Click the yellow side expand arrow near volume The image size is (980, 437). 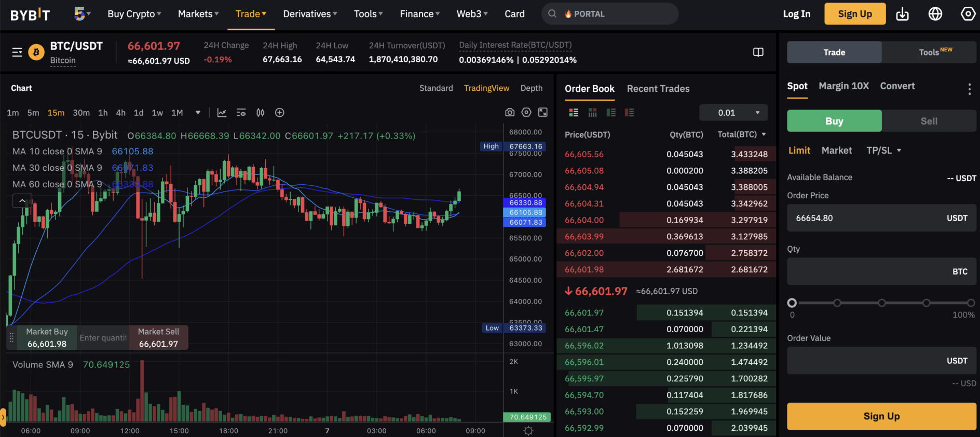[x=3, y=417]
